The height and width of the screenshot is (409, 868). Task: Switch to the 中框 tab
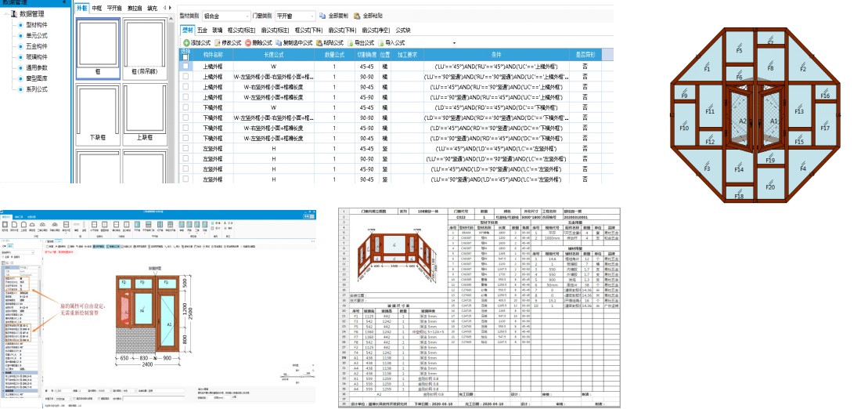(x=97, y=9)
